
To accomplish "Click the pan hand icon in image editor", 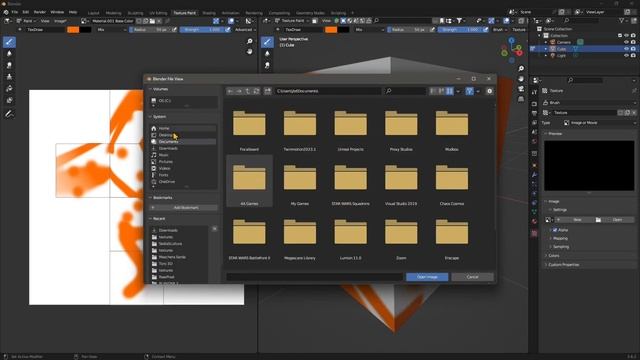I will click(x=249, y=51).
